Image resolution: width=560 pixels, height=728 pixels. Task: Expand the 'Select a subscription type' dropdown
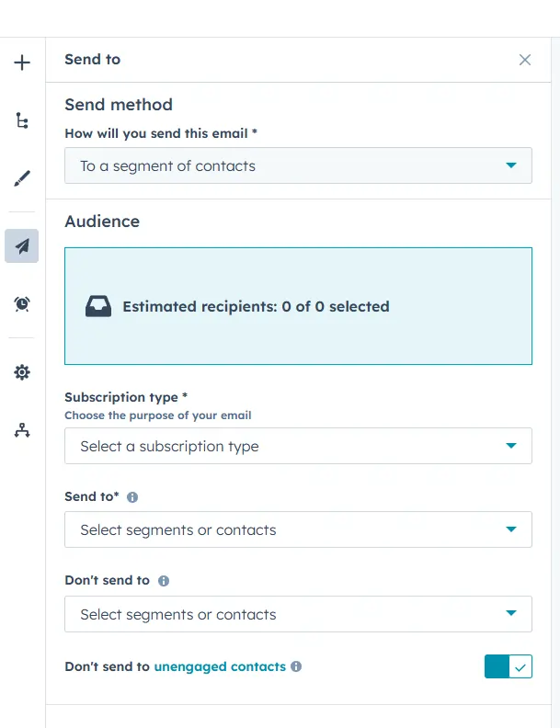click(x=298, y=446)
